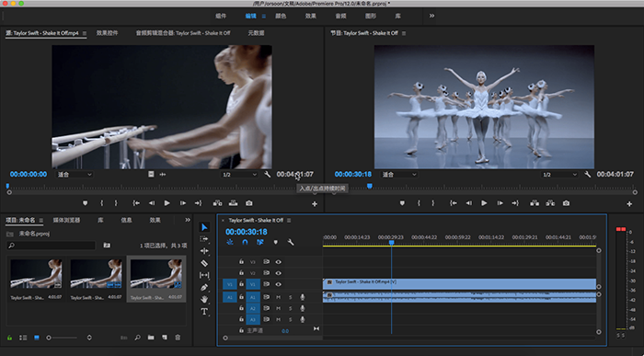Open Program monitor playback resolution 1/2 dropdown

[560, 175]
